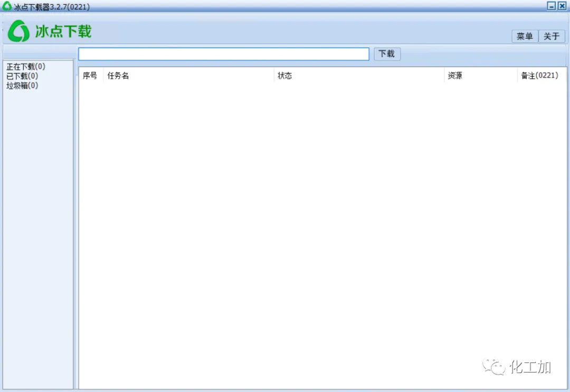Minimize the 冰点下载器 window
570x392 pixels.
coord(551,6)
